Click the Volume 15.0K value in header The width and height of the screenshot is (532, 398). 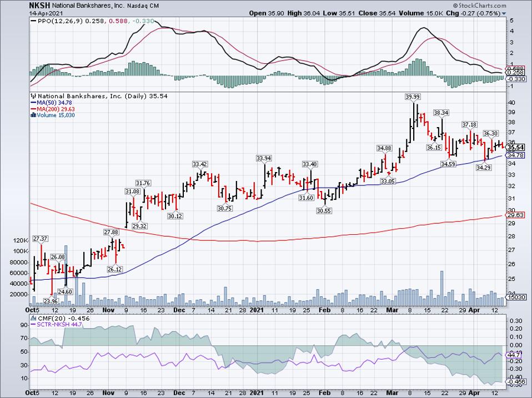(421, 13)
